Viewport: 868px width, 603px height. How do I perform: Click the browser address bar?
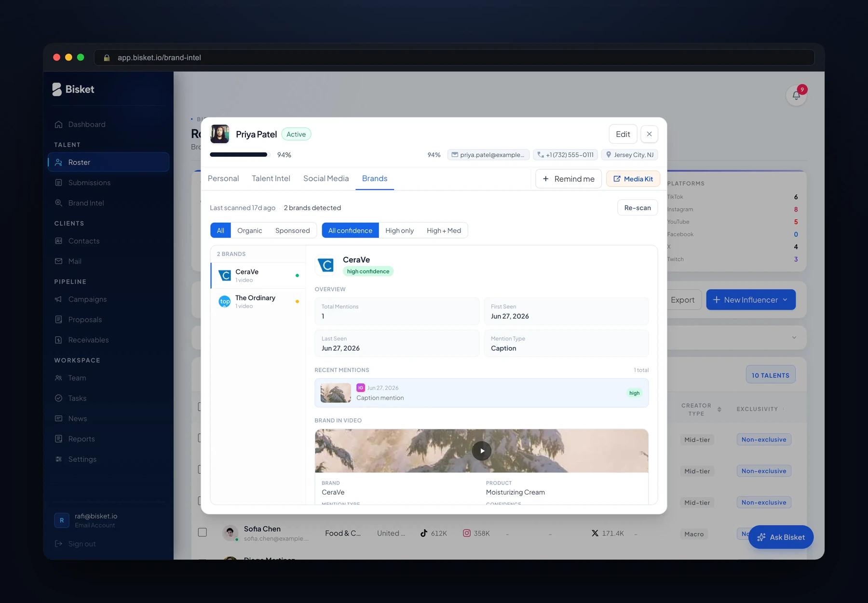click(x=454, y=57)
